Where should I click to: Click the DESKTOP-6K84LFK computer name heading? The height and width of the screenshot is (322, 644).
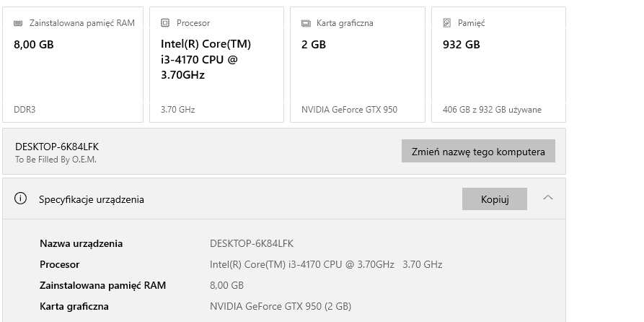(x=57, y=147)
